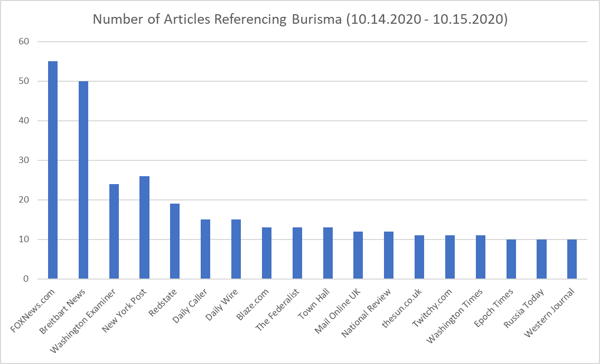
Task: Select the Redstate bar
Action: pos(175,241)
